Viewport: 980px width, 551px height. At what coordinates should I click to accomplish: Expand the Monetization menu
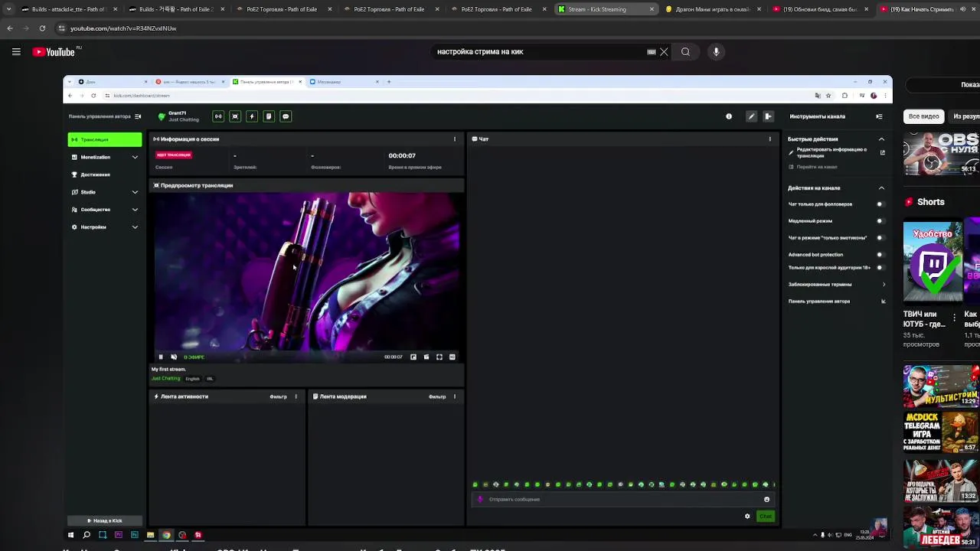105,157
